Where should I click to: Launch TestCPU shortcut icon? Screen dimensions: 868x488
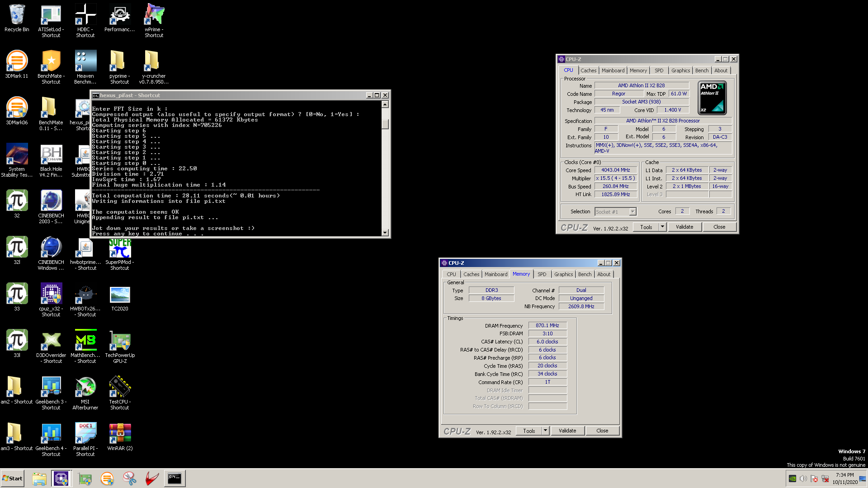coord(120,393)
